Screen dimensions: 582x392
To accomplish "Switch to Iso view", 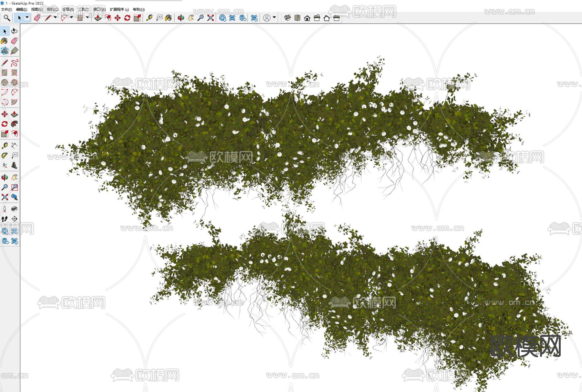I will (287, 18).
